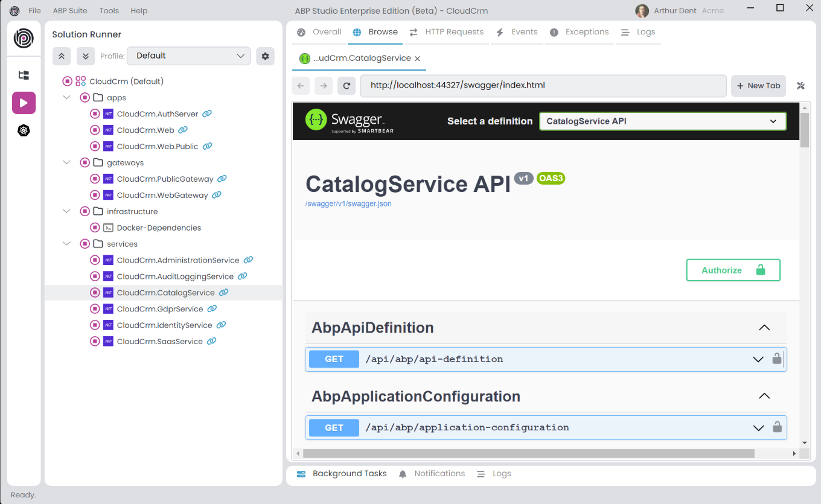Collapse all tree nodes with double-chevron up icon

pyautogui.click(x=61, y=56)
